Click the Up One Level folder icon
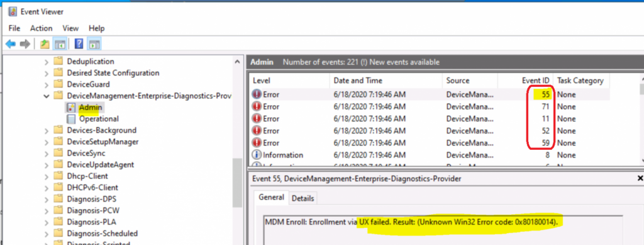This screenshot has height=245, width=644. point(45,44)
